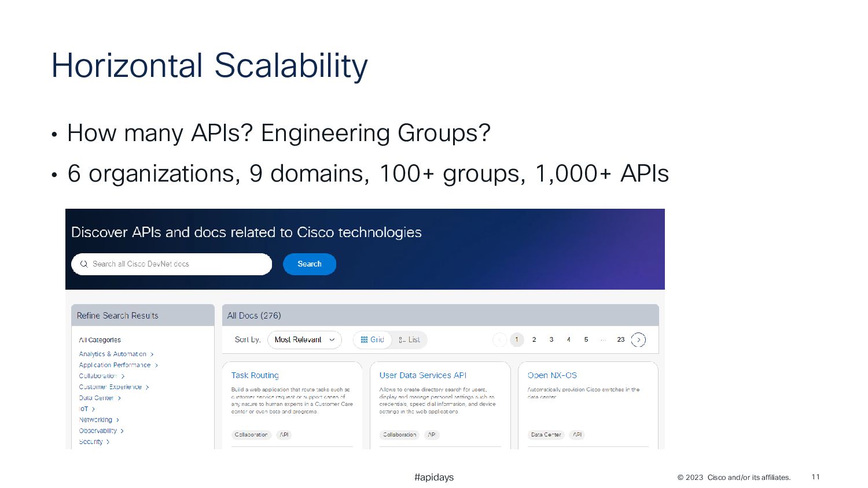Click the search magnifier icon in search box
Viewport: 868px width, 488px height.
(84, 264)
